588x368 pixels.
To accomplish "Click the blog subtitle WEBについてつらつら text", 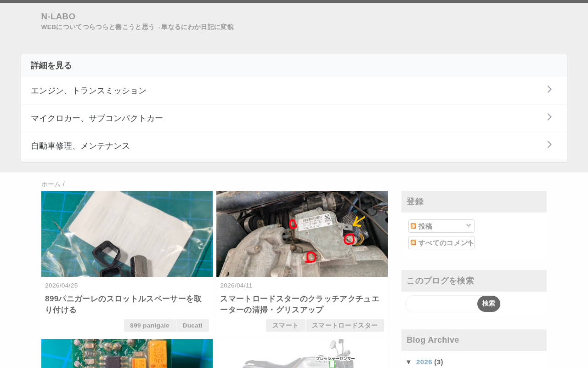I will (137, 27).
